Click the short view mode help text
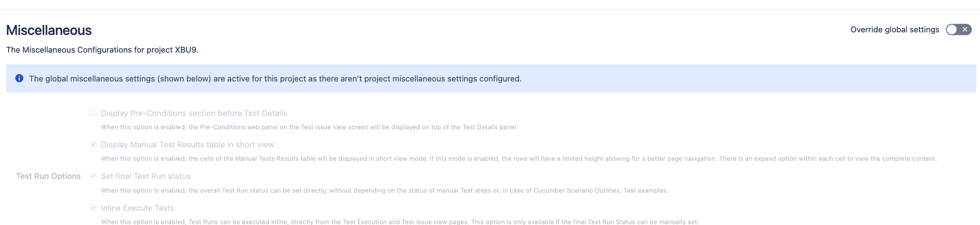 (518, 159)
